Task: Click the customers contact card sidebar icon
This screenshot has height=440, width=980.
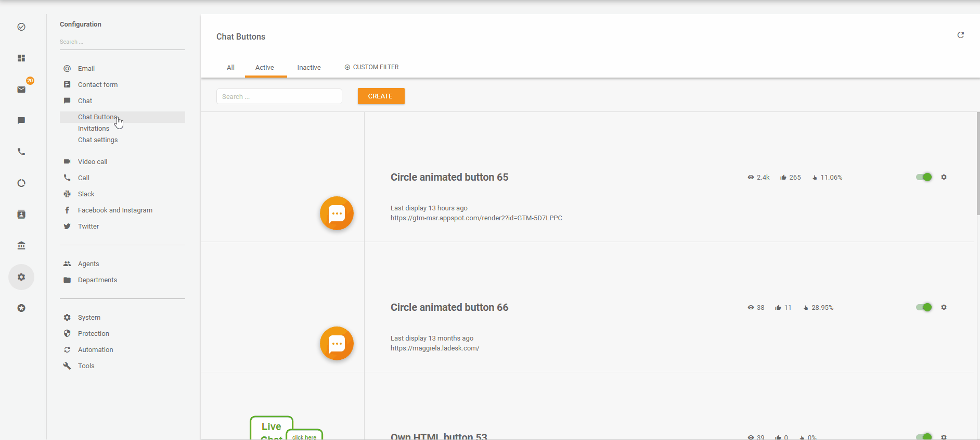Action: (21, 215)
